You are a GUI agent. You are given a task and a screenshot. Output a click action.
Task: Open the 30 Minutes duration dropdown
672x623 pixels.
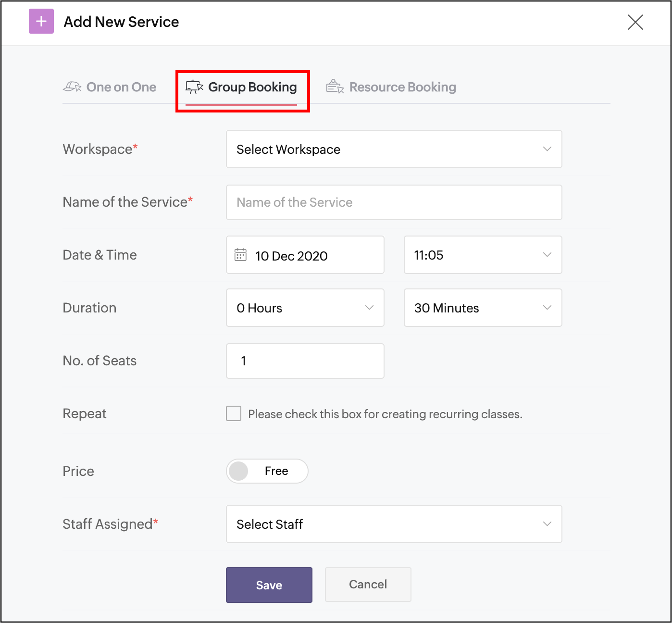pyautogui.click(x=483, y=308)
